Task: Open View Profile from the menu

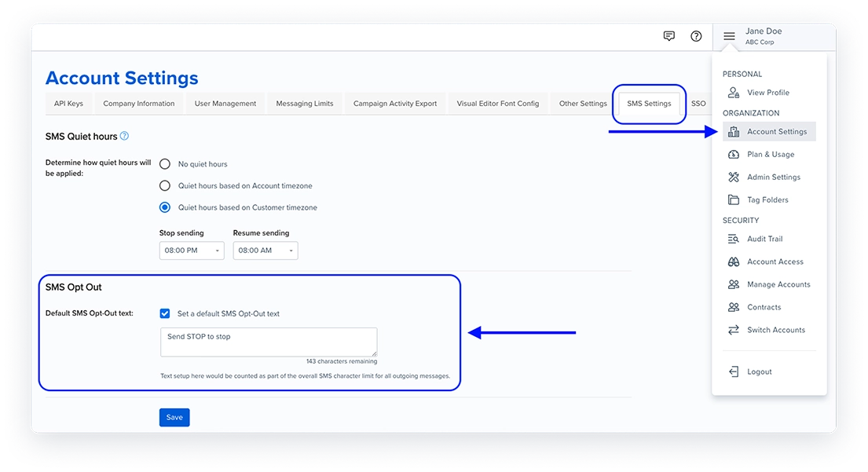Action: click(767, 93)
